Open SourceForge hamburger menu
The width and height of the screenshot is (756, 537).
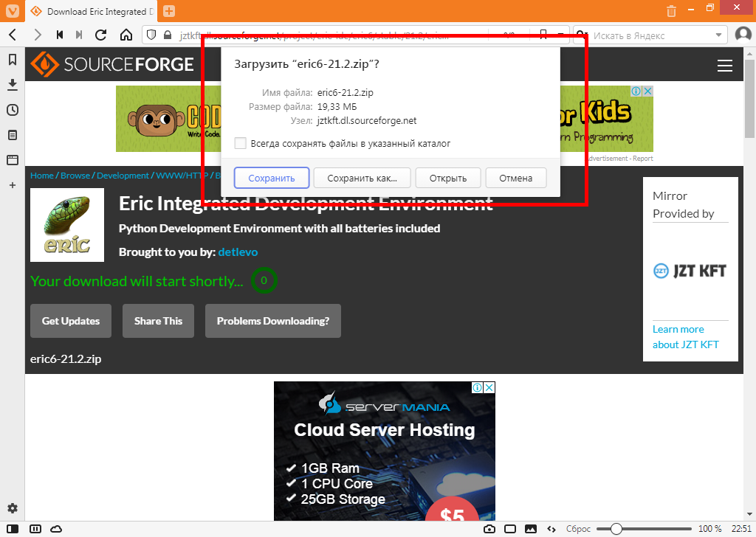(x=725, y=66)
